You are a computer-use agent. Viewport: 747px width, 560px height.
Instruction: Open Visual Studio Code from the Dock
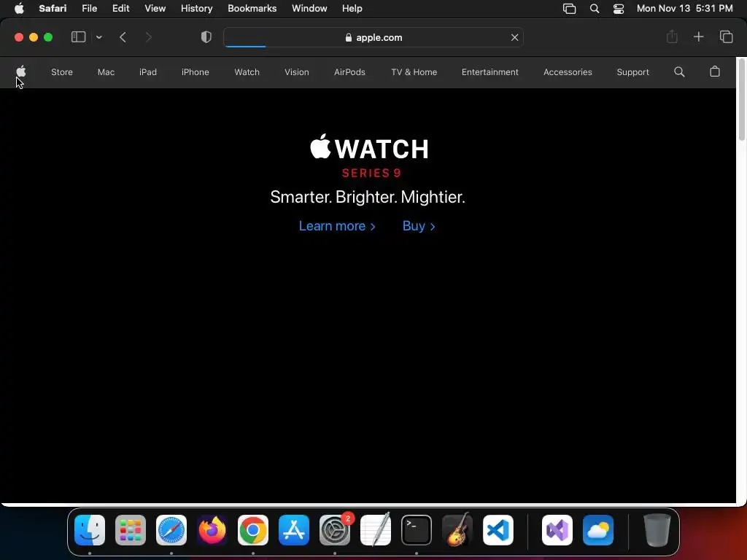tap(498, 530)
